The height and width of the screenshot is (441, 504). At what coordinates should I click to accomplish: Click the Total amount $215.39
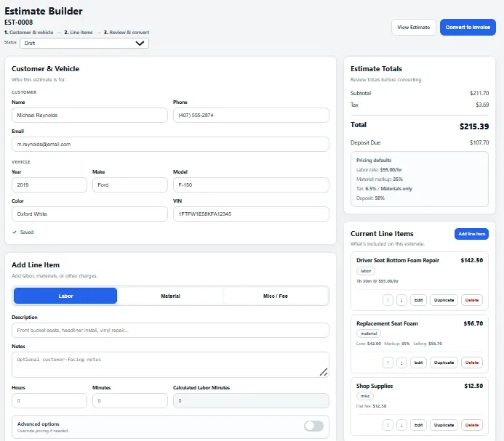(474, 126)
